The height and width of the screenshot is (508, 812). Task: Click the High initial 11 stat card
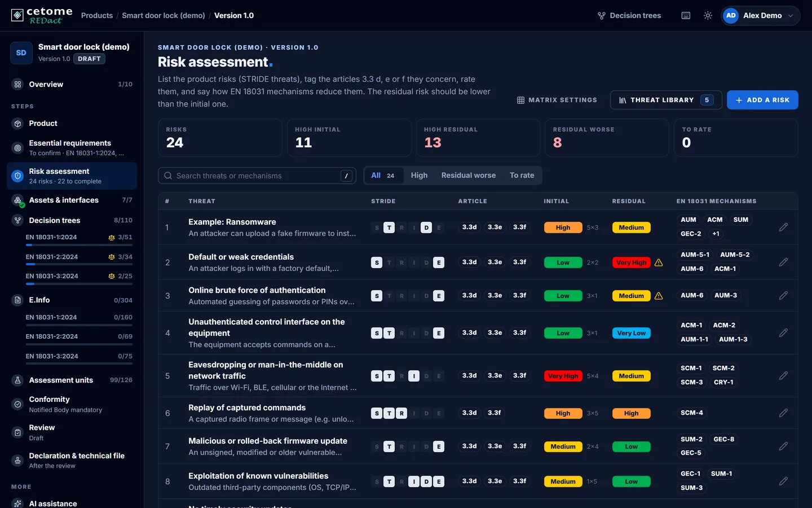click(x=349, y=137)
